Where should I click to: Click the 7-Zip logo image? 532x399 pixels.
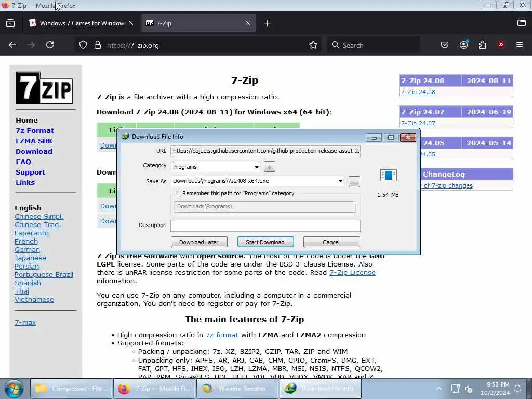(44, 88)
